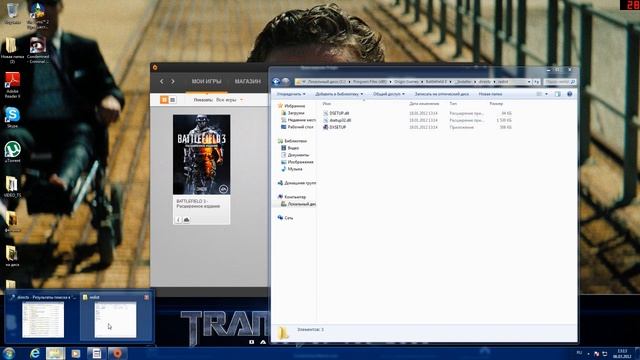This screenshot has width=640, height=360.
Task: Click the info icon under Battlefield 3
Action: 178,220
